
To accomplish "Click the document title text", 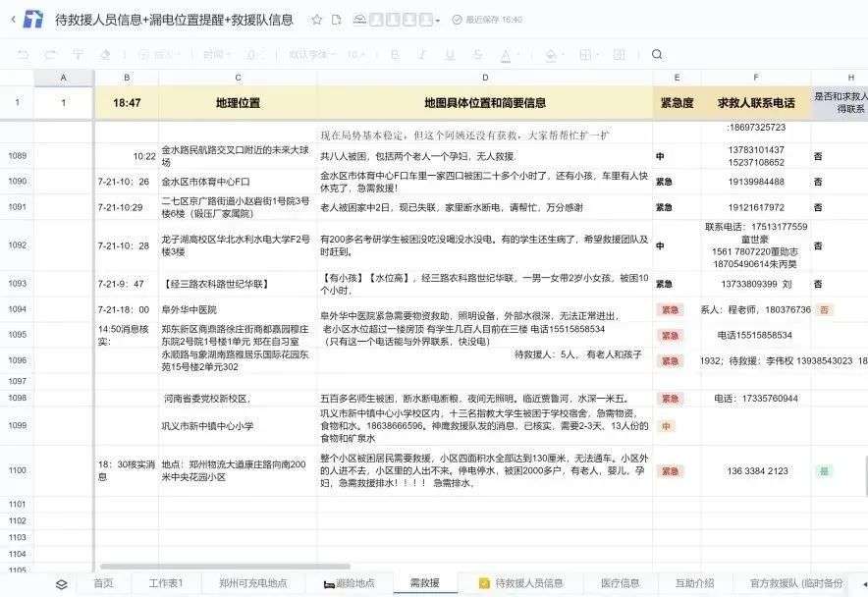I will tap(174, 20).
